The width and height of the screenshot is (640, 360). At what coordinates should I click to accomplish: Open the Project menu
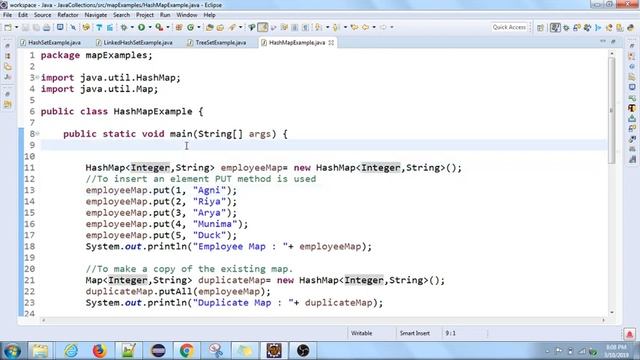[x=145, y=15]
